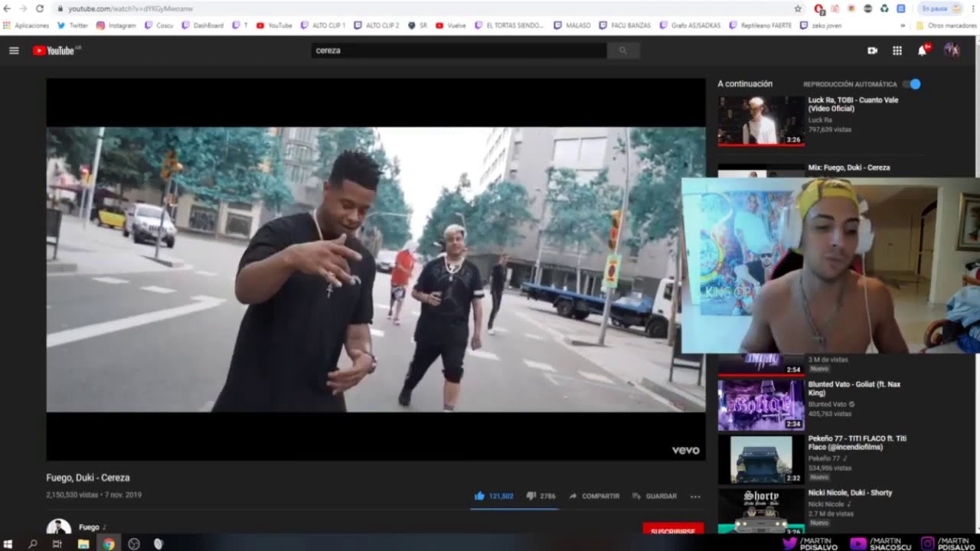Open Windows taskbar search

coord(33,544)
